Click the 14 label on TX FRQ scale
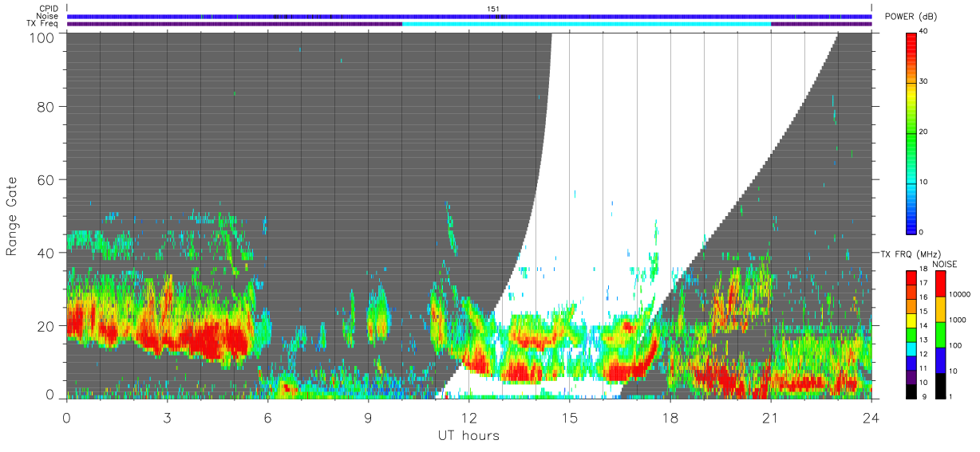Image resolution: width=980 pixels, height=452 pixels. [x=925, y=325]
